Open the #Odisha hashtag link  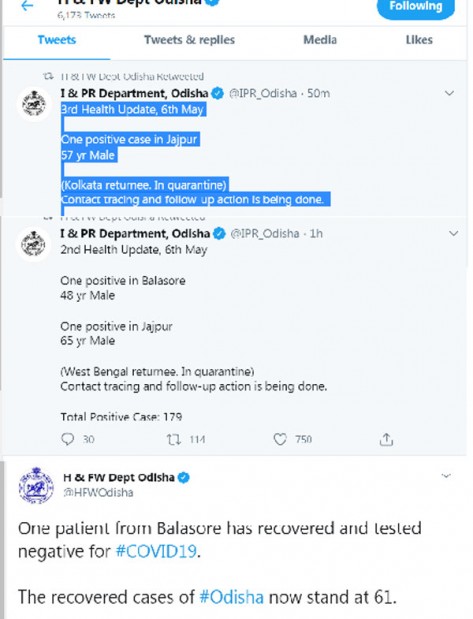coord(231,597)
